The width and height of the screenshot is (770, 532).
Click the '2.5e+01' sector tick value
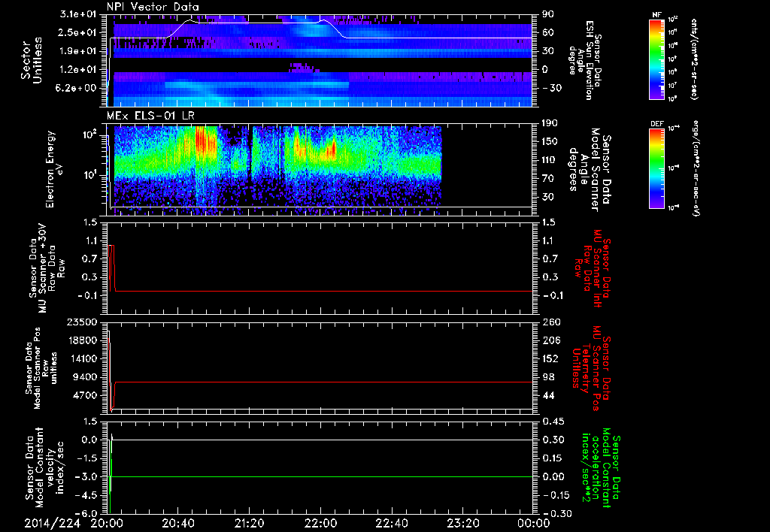pos(77,32)
